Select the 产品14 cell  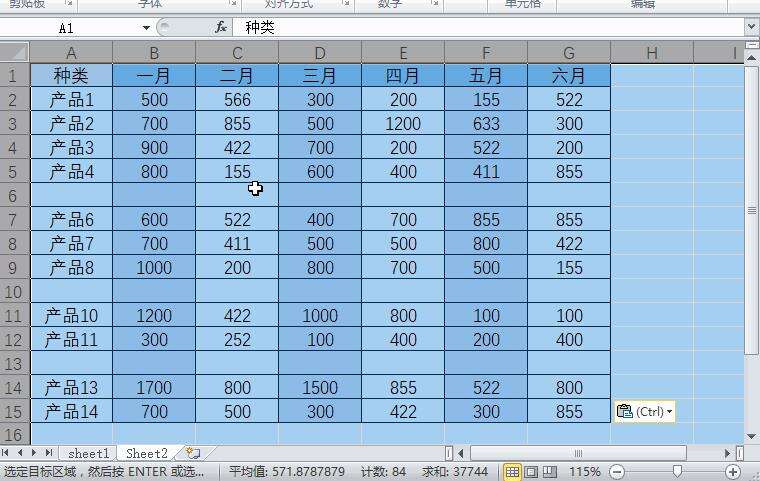click(x=71, y=412)
